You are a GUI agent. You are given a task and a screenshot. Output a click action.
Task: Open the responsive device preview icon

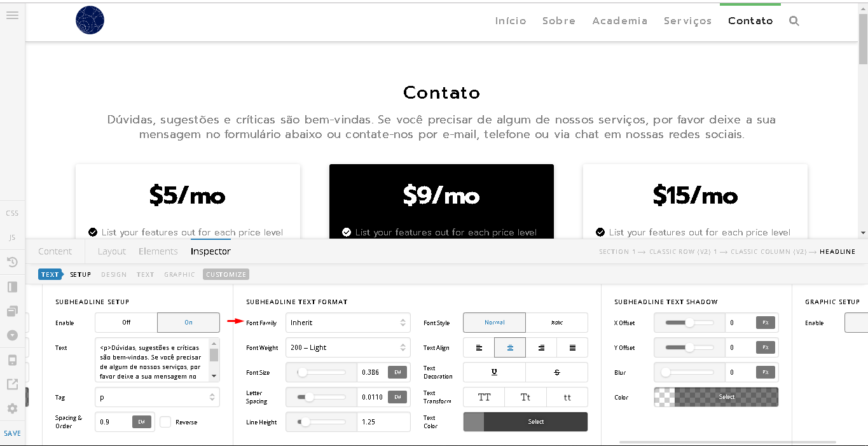[12, 360]
